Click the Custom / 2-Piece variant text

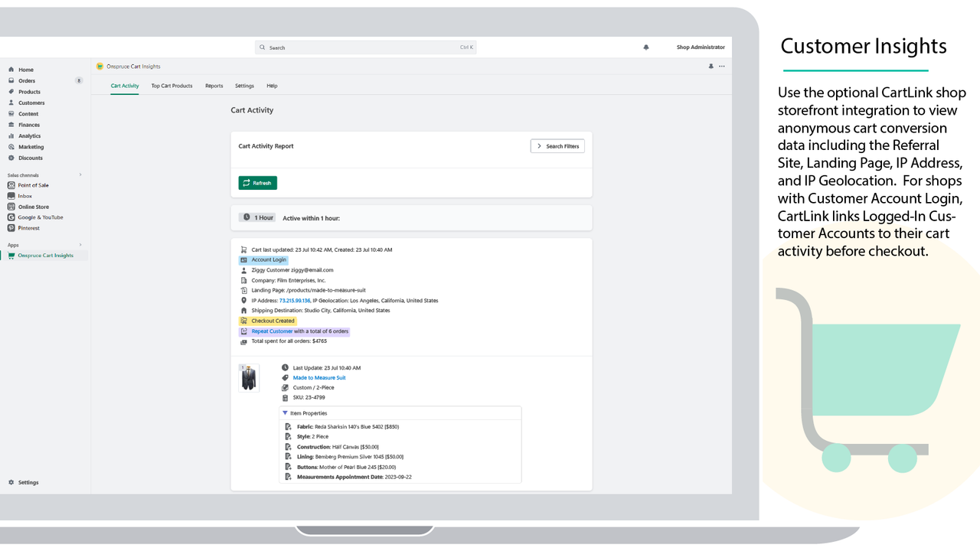click(x=313, y=387)
